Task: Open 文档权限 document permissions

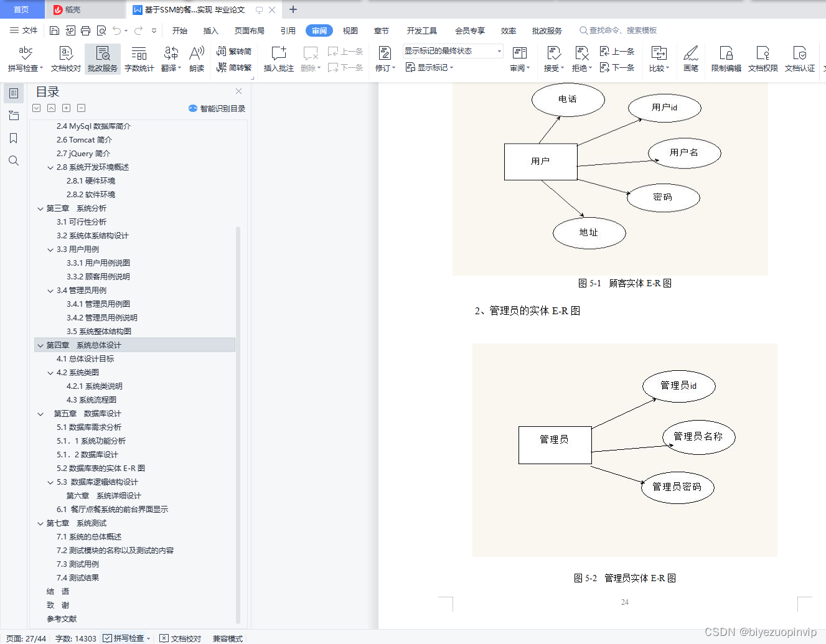Action: pos(763,59)
